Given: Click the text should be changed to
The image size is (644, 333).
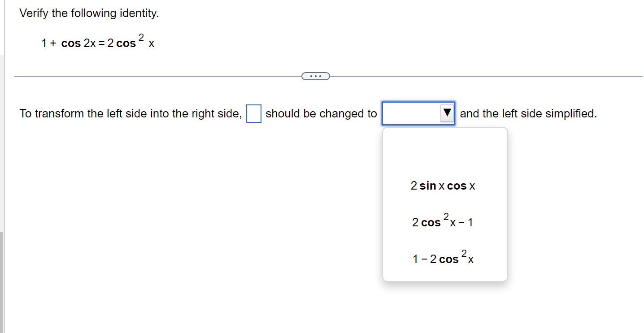Looking at the screenshot, I should coord(320,113).
